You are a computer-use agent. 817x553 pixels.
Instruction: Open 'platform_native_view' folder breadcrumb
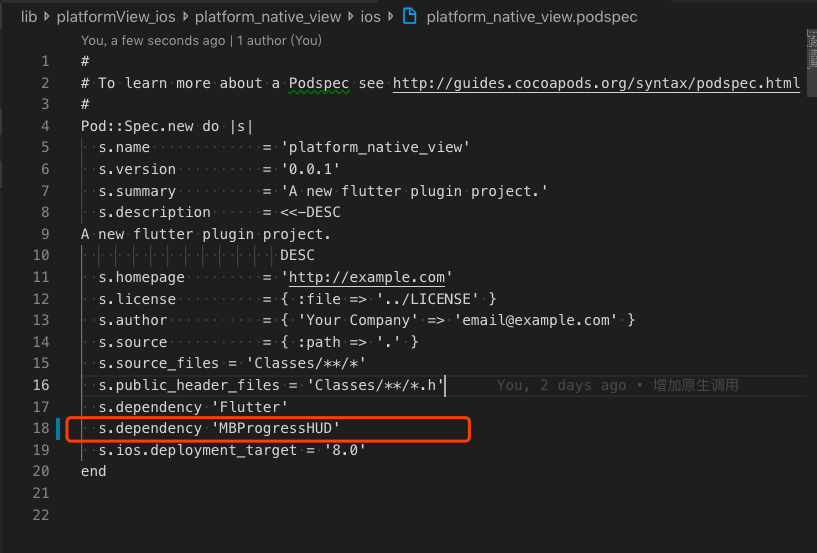click(268, 17)
